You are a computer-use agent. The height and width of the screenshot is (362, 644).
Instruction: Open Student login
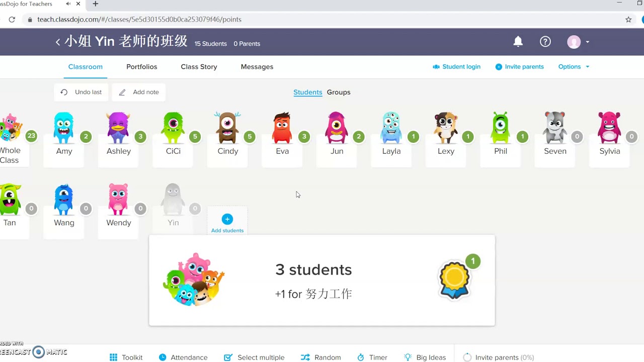(456, 67)
